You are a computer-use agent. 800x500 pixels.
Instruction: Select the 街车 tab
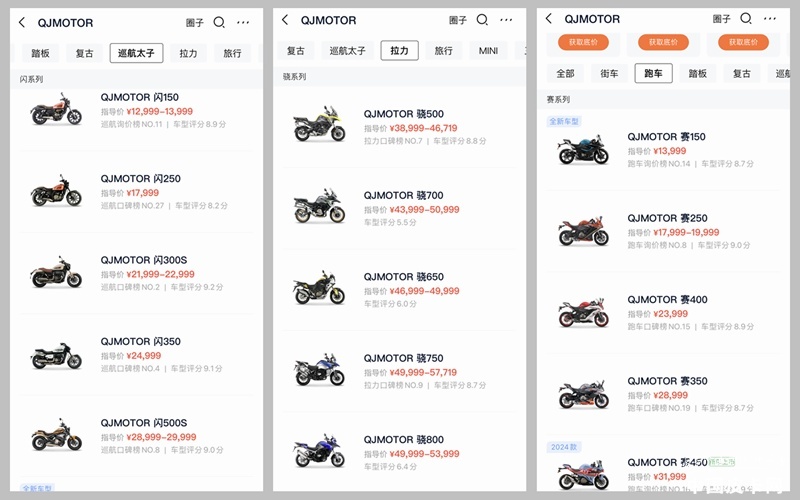click(609, 73)
